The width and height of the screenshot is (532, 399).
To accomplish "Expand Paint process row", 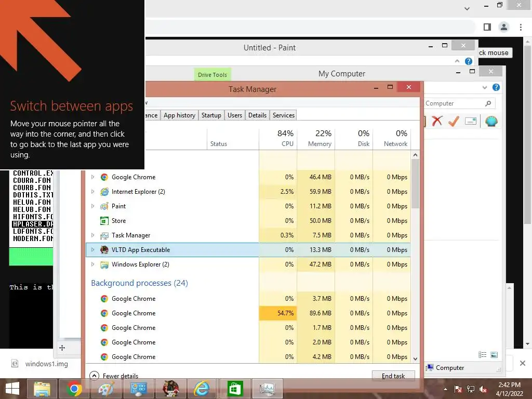I will click(x=92, y=206).
